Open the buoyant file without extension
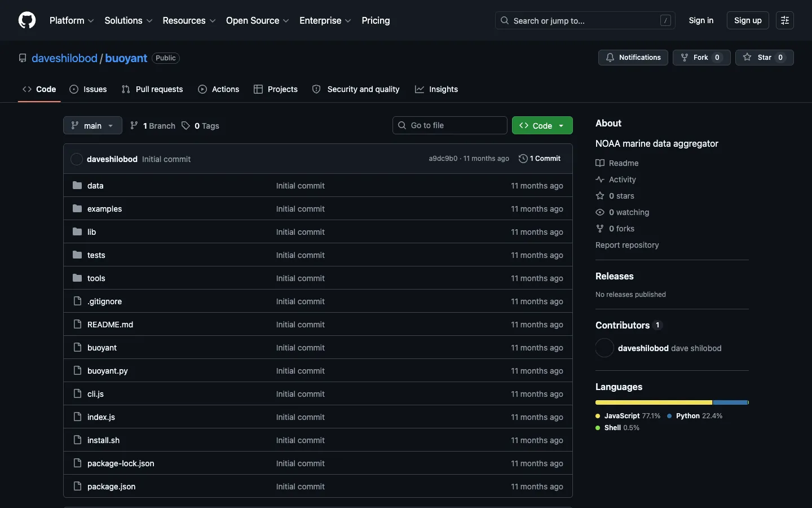 (102, 348)
